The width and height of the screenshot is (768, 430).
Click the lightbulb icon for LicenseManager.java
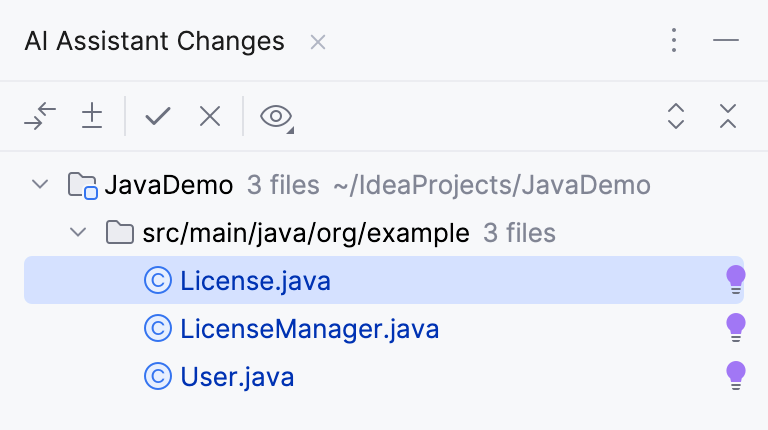pyautogui.click(x=735, y=328)
